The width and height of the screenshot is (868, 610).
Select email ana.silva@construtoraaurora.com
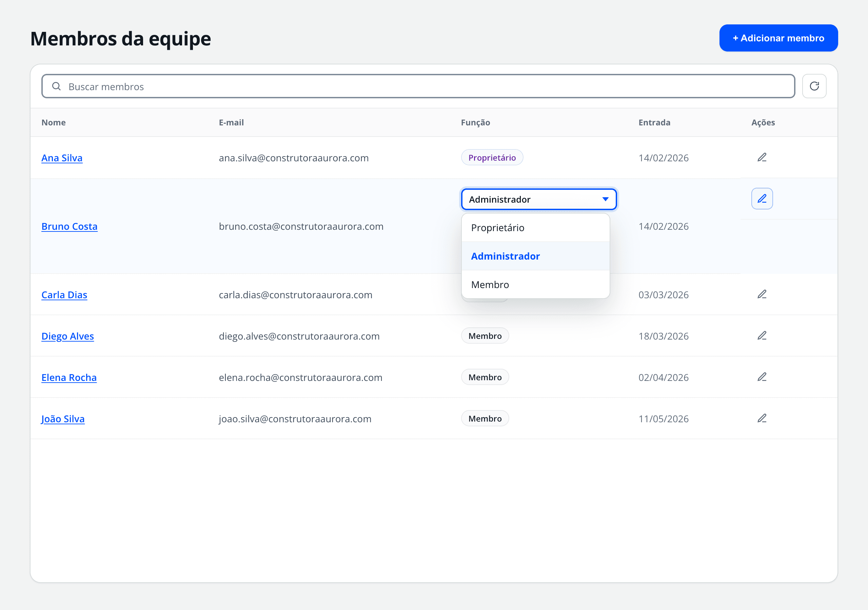[x=294, y=158]
